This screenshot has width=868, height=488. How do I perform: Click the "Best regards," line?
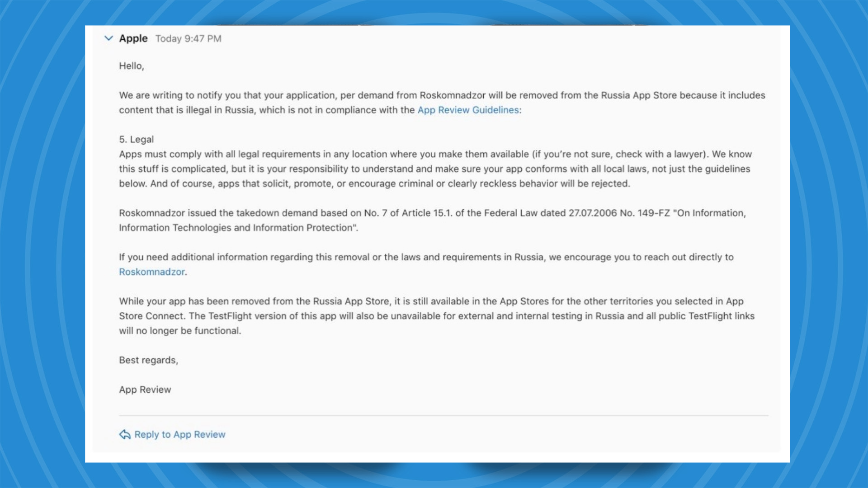[148, 360]
